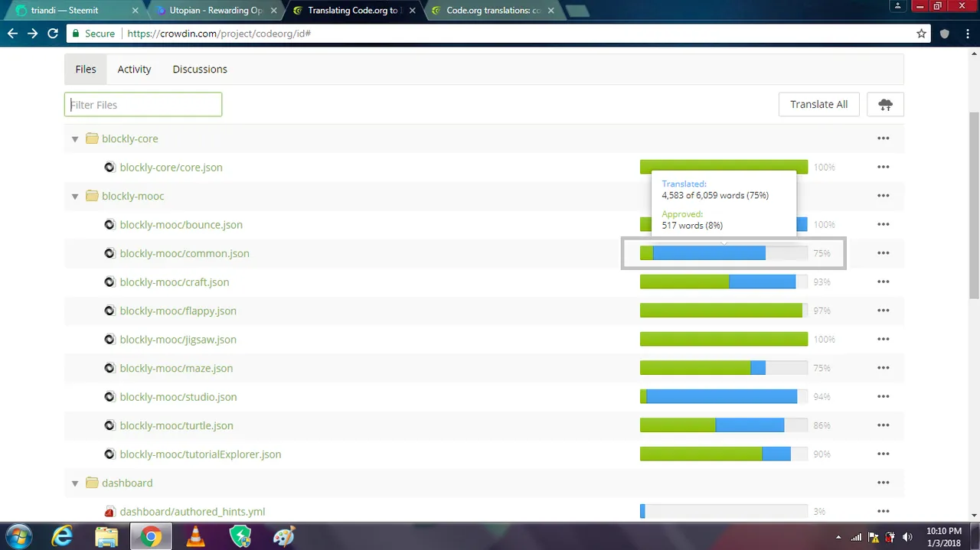Open blockly-mooc/flappy.json file
This screenshot has height=550, width=980.
tap(178, 311)
